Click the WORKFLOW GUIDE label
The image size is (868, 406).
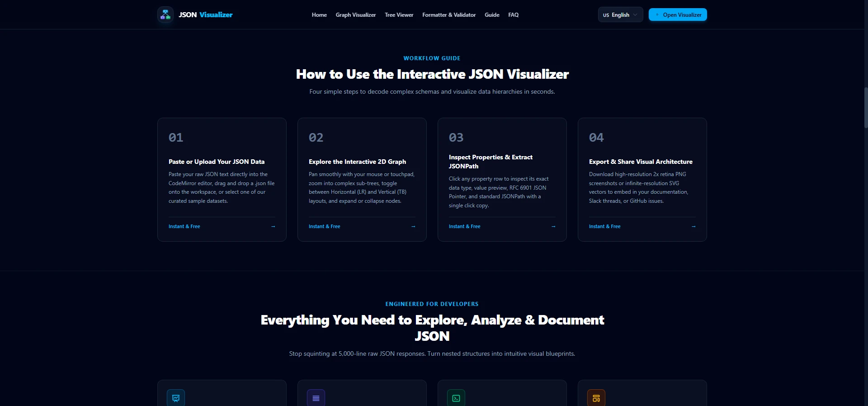(432, 58)
